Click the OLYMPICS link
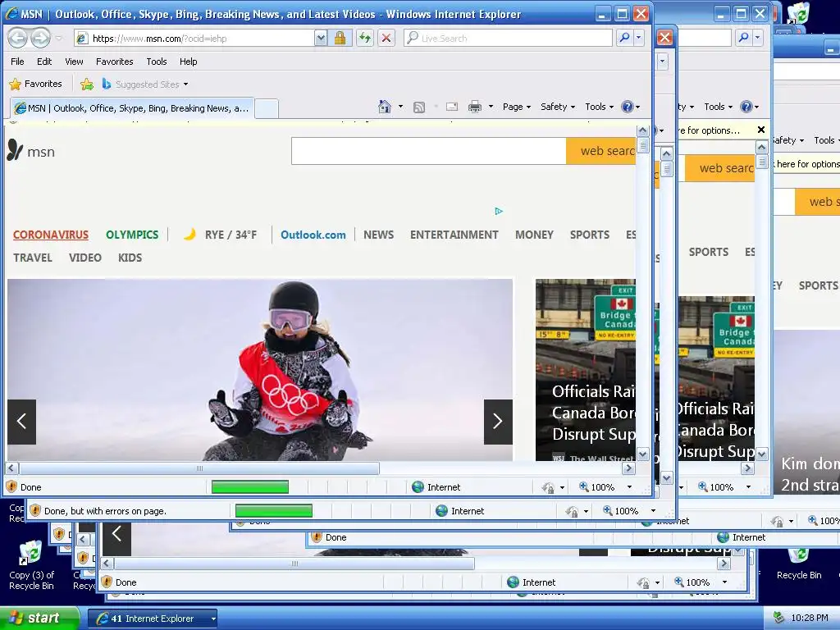Screen dimensions: 840x630 [x=132, y=235]
